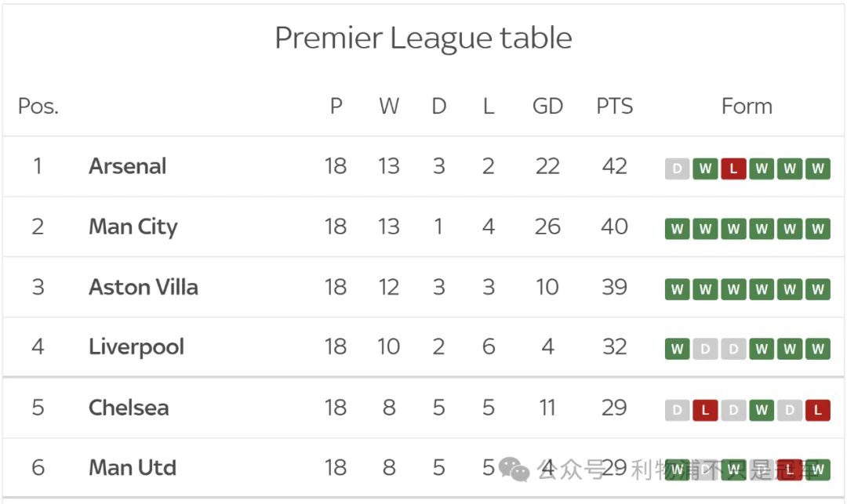The height and width of the screenshot is (504, 847).
Task: Open the Man Utd team link
Action: coord(132,468)
